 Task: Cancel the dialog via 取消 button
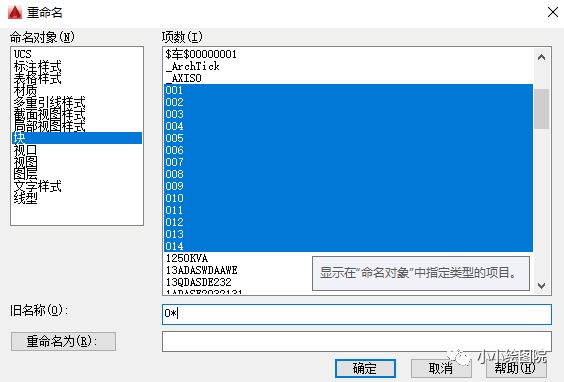pyautogui.click(x=441, y=368)
